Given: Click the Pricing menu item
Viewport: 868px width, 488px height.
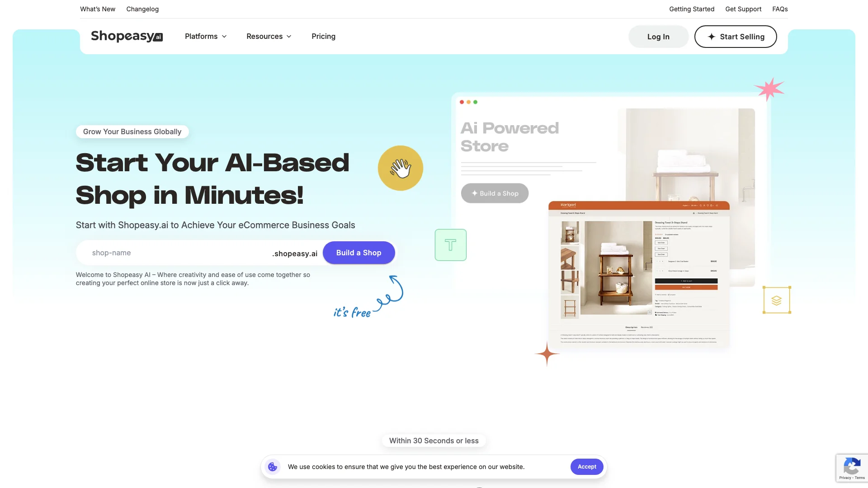Looking at the screenshot, I should click(x=323, y=36).
